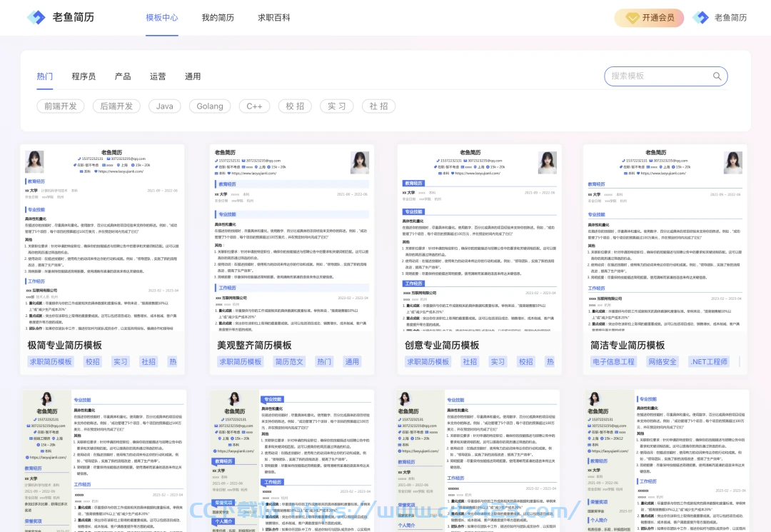
Task: Click the 创意专业简历模板 title
Action: coord(442,345)
